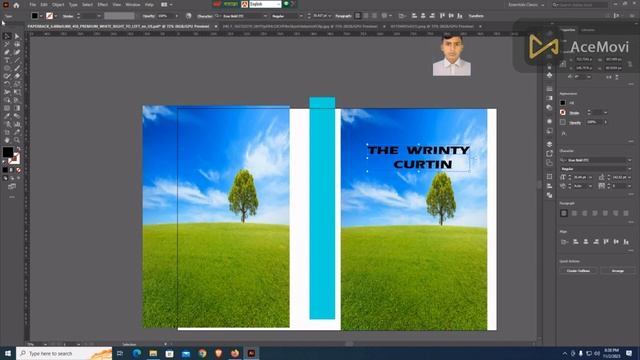Select the Rotate tool

[x=7, y=84]
